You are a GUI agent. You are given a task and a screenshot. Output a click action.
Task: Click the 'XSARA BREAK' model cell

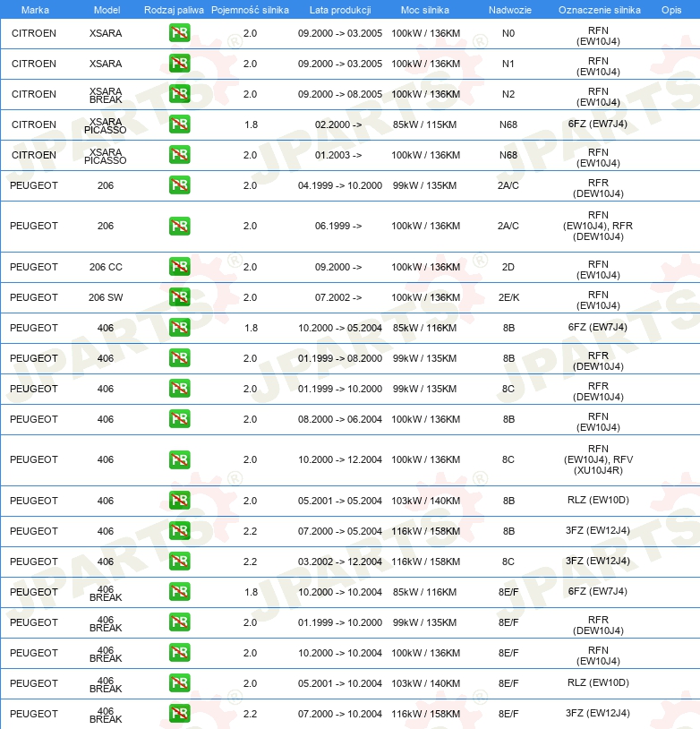pos(106,95)
